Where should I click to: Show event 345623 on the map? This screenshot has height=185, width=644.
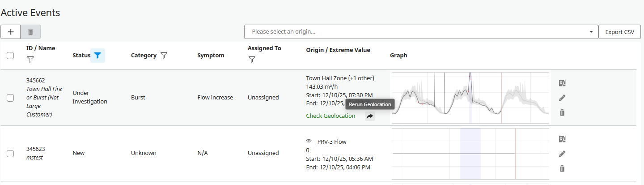pos(562,139)
